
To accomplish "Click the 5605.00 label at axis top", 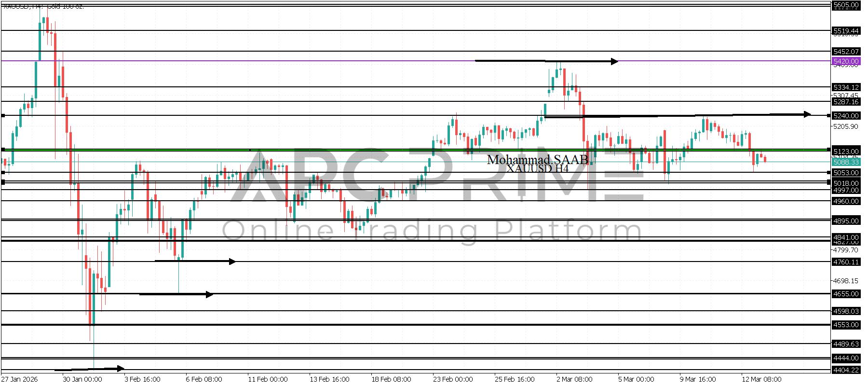I will click(x=846, y=5).
